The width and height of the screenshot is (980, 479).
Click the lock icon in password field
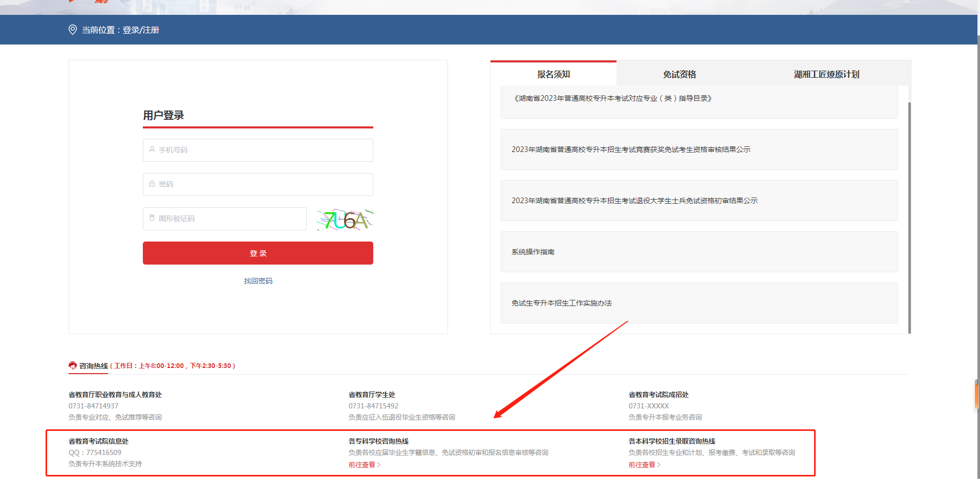(x=152, y=184)
